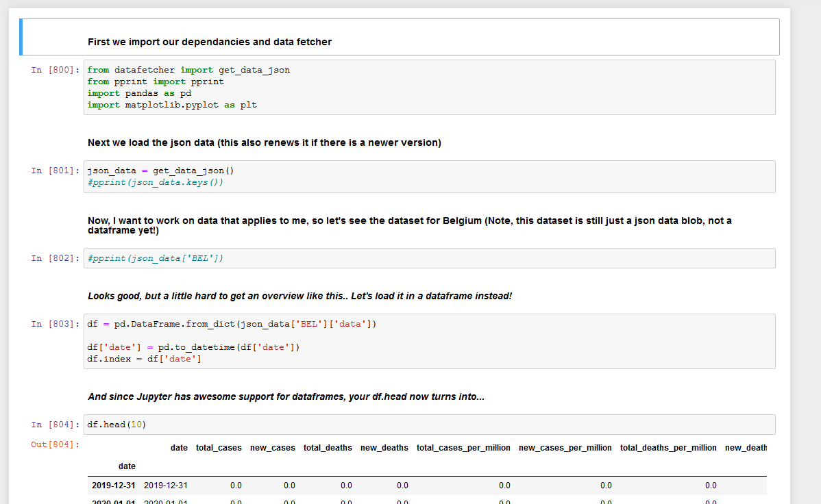Click the In [800] cell prompt
Viewport: 821px width, 504px height.
56,70
